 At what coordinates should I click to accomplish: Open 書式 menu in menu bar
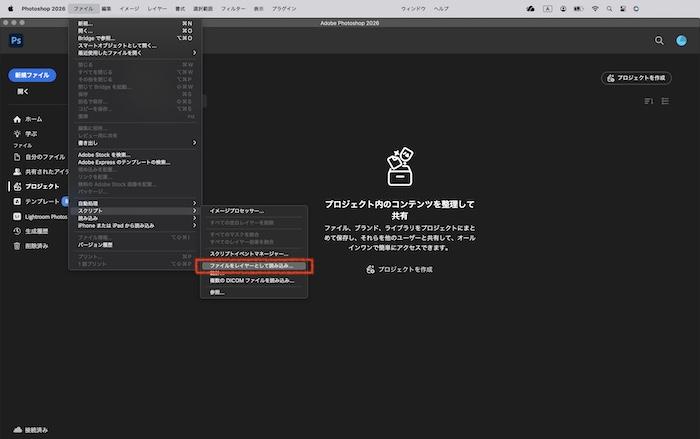180,8
